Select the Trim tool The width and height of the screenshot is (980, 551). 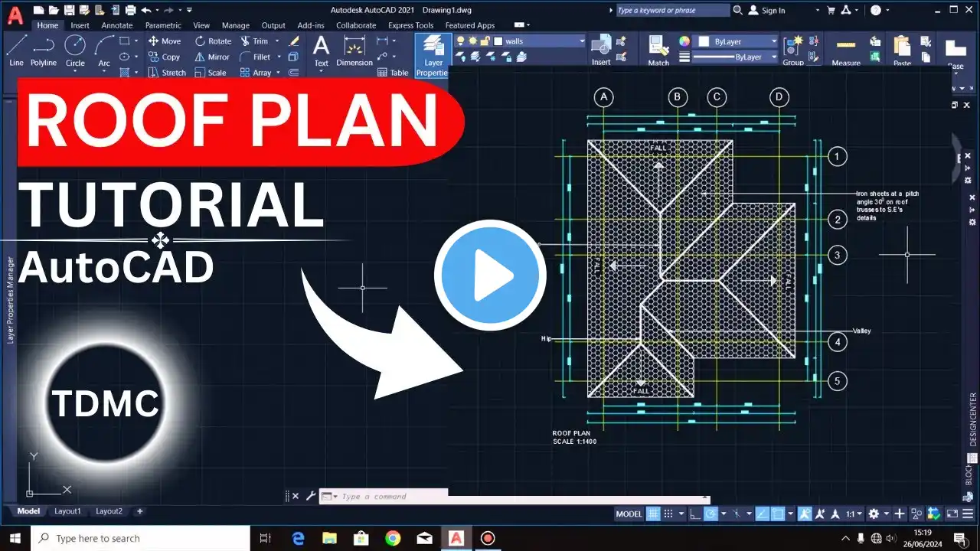[255, 41]
